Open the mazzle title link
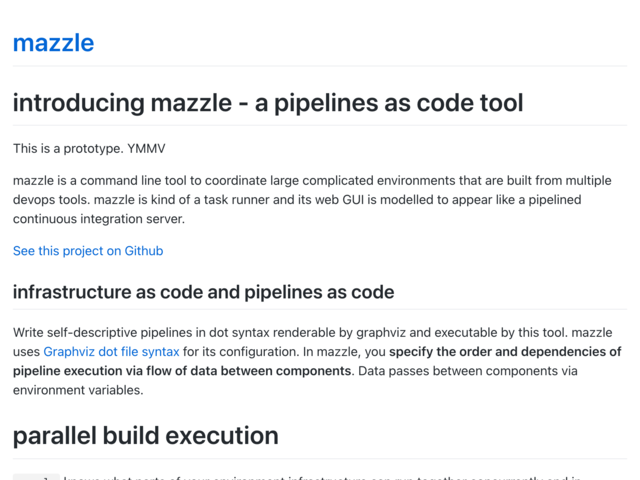 53,43
